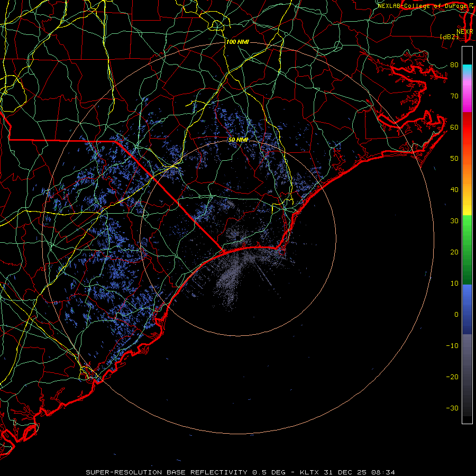Click the 10 dBZ scale value
The width and height of the screenshot is (476, 476).
click(454, 283)
